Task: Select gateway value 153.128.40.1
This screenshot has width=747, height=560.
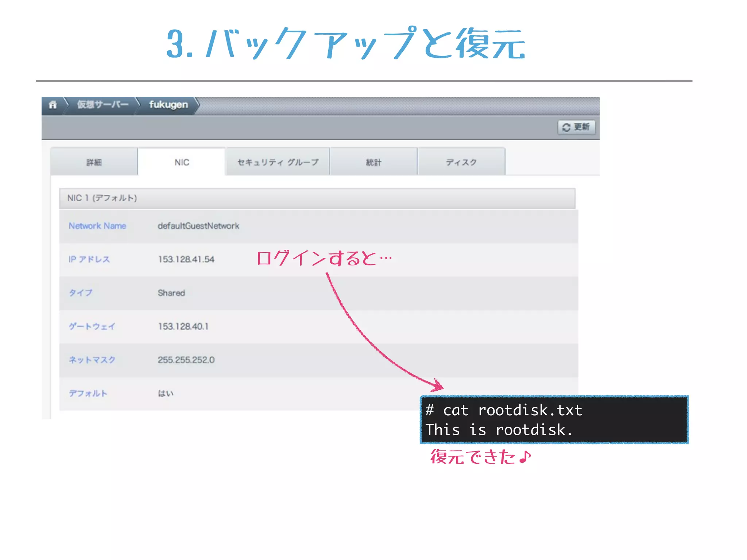Action: pyautogui.click(x=183, y=326)
